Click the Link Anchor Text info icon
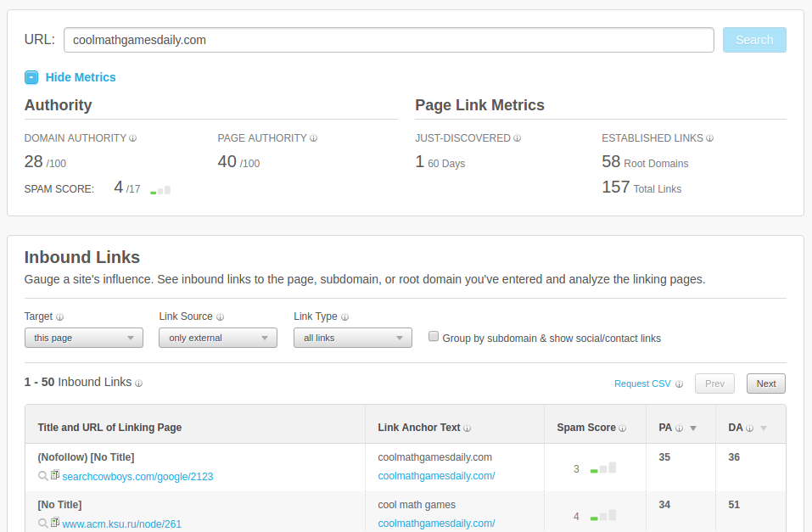Viewport: 812px width, 532px height. point(468,428)
